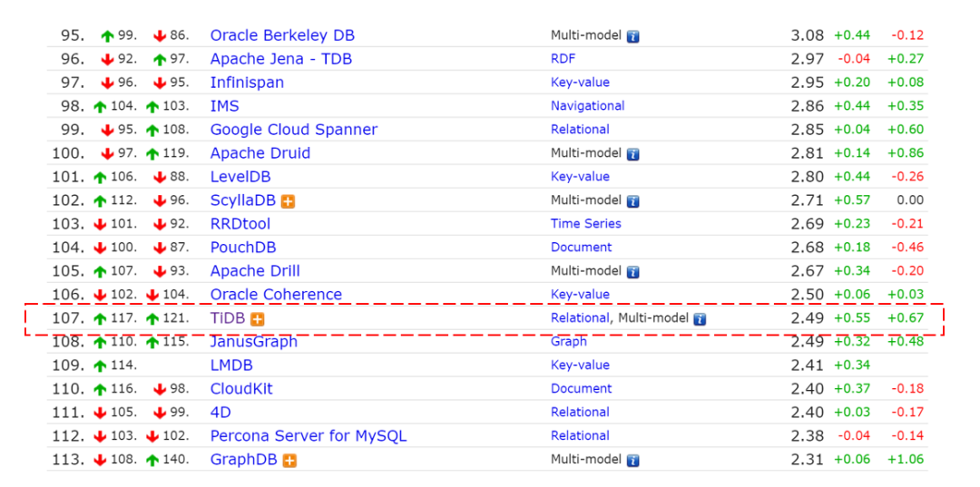Open the LMDB link
980x487 pixels.
point(232,365)
